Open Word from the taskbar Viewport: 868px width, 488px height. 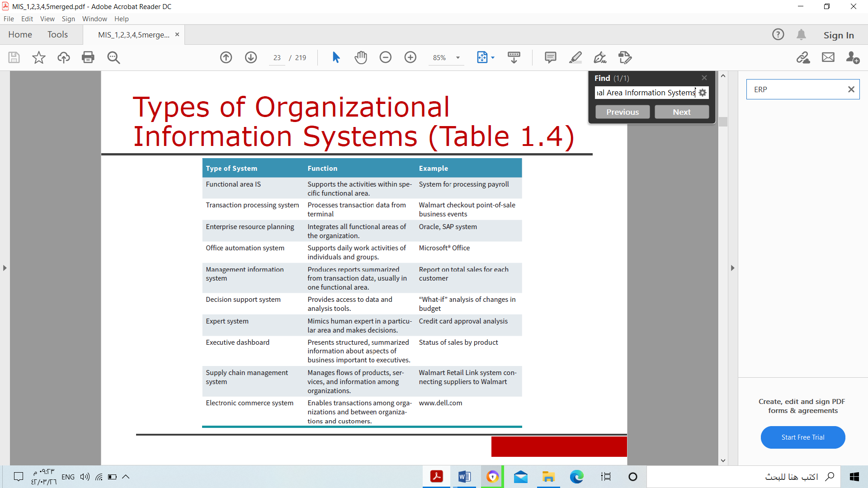tap(464, 477)
